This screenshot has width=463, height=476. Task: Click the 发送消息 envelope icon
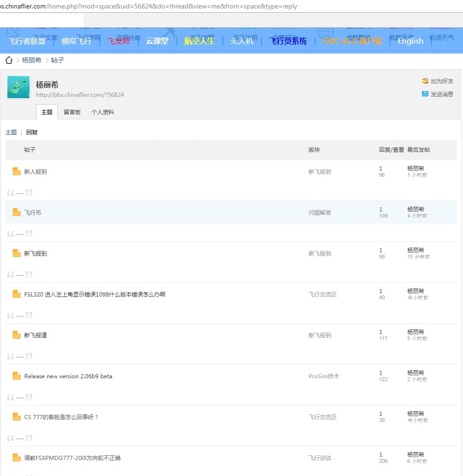click(425, 94)
